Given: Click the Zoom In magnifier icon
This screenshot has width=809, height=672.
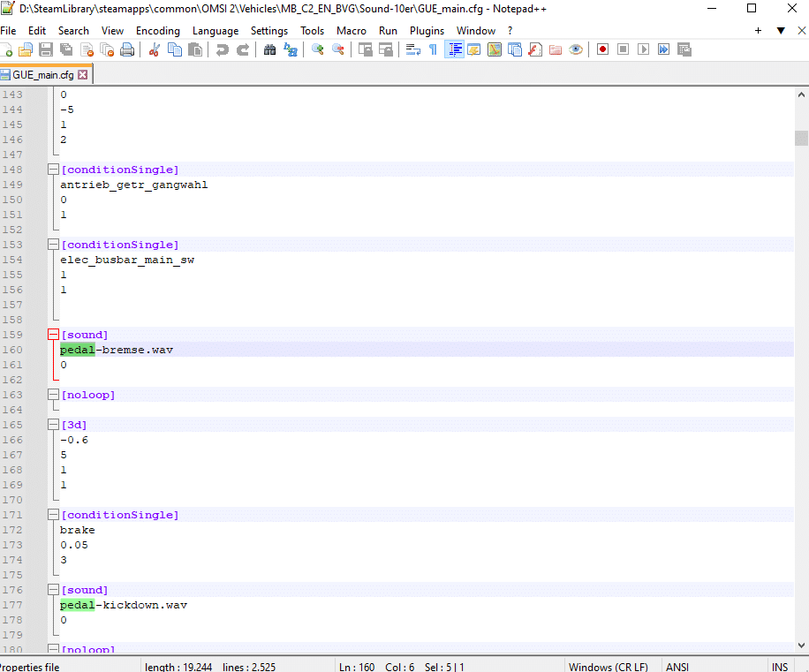Looking at the screenshot, I should 318,50.
